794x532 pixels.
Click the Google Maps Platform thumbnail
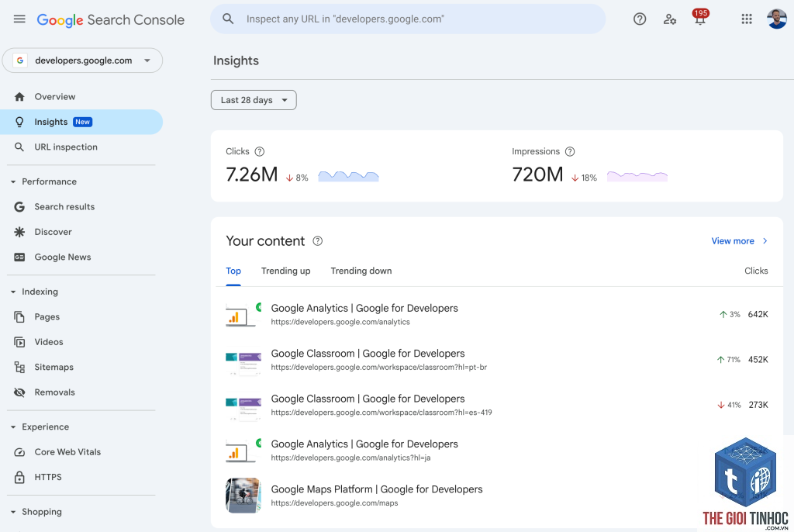243,496
